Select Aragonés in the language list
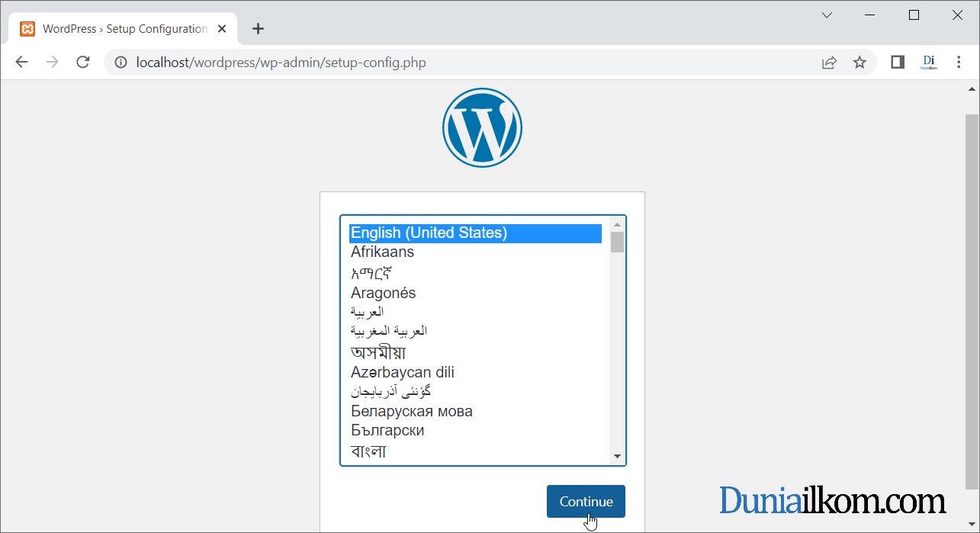 pos(475,293)
